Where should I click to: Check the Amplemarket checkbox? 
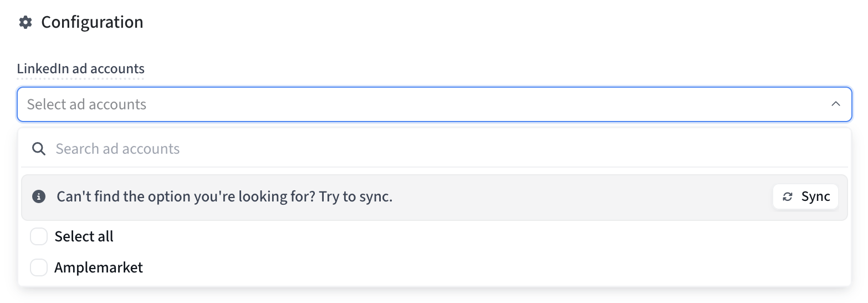39,268
